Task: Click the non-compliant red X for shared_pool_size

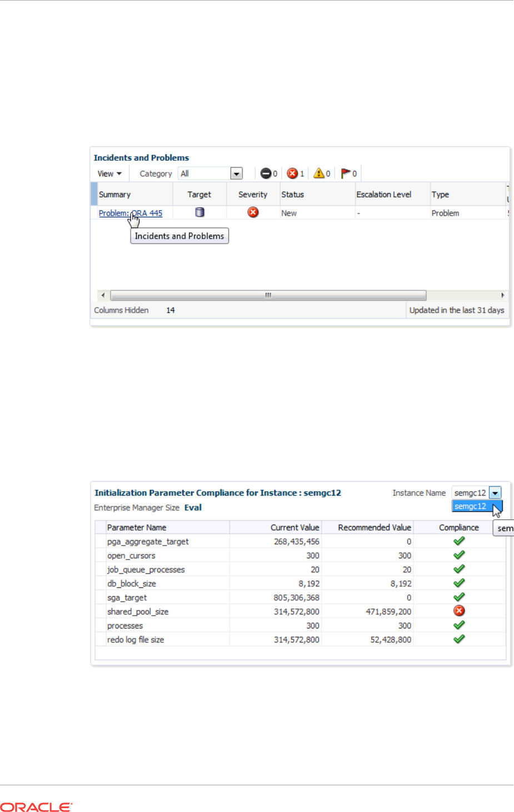Action: pos(459,611)
